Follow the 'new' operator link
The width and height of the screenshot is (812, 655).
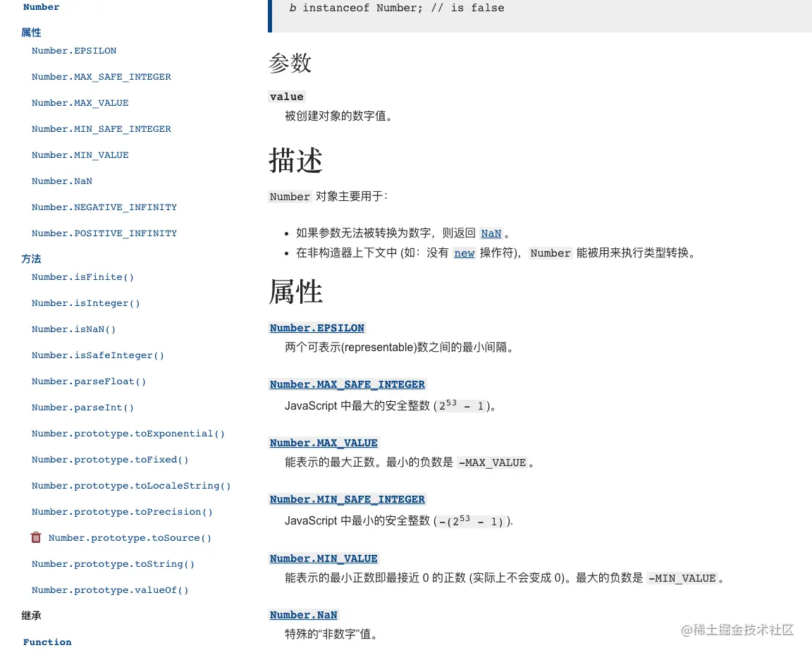click(x=464, y=253)
